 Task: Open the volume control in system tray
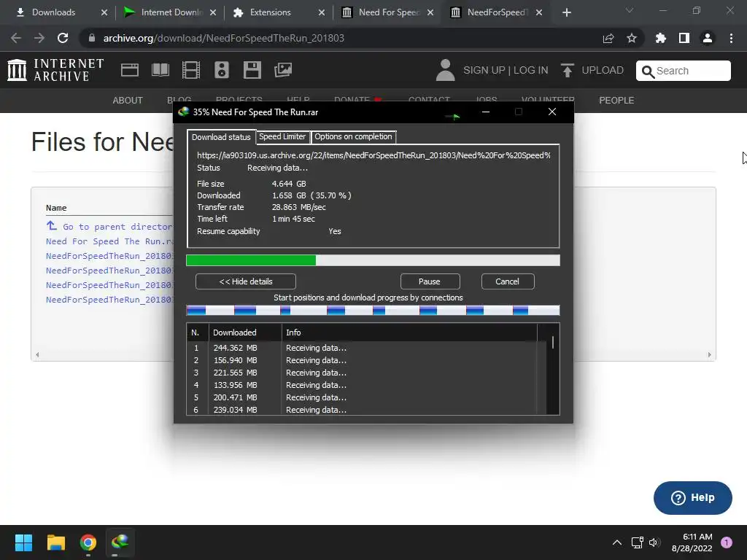coord(654,542)
